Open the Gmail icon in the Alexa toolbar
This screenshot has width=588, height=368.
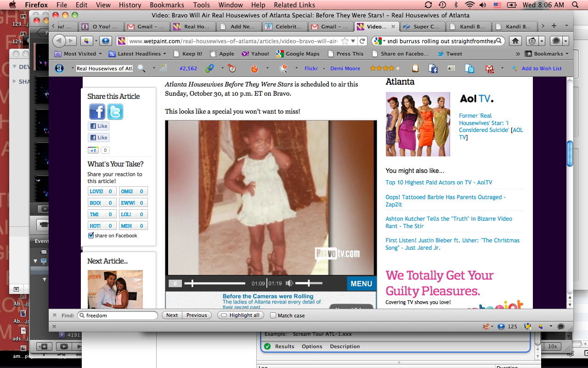click(490, 69)
